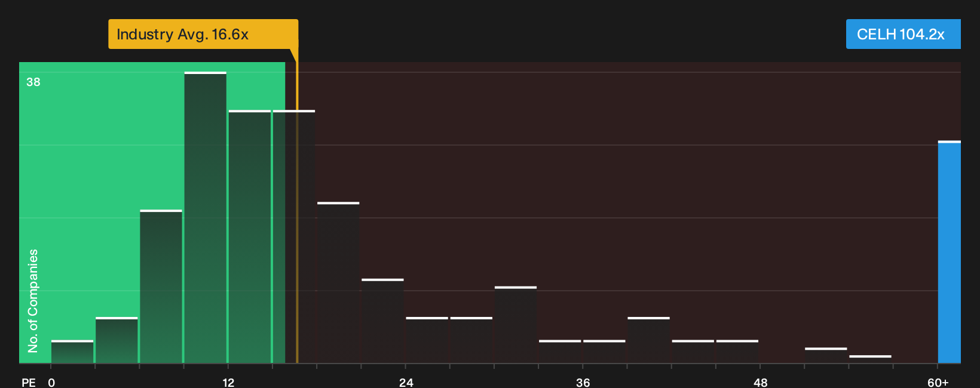Click the bar between PE 30 and 33

pos(516,325)
